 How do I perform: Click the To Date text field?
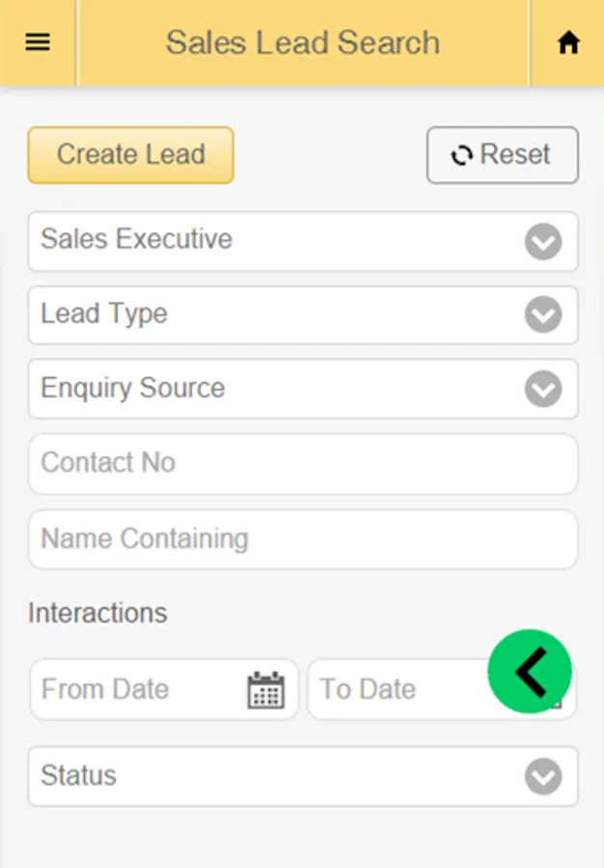coord(396,690)
